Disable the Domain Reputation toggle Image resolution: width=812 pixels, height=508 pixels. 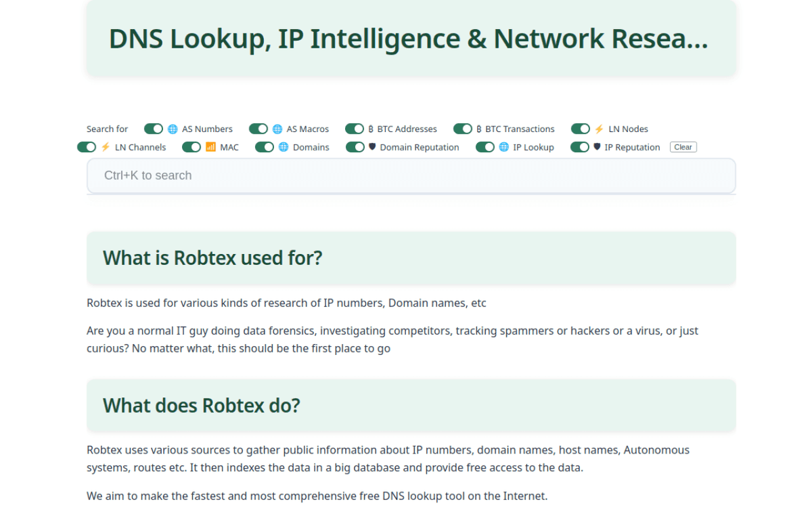point(355,147)
